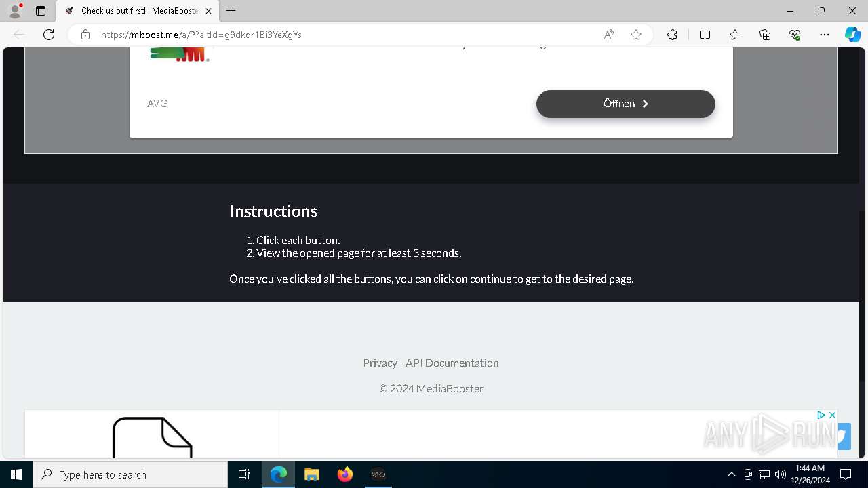Image resolution: width=868 pixels, height=488 pixels.
Task: Add page to favorites star
Action: 636,35
